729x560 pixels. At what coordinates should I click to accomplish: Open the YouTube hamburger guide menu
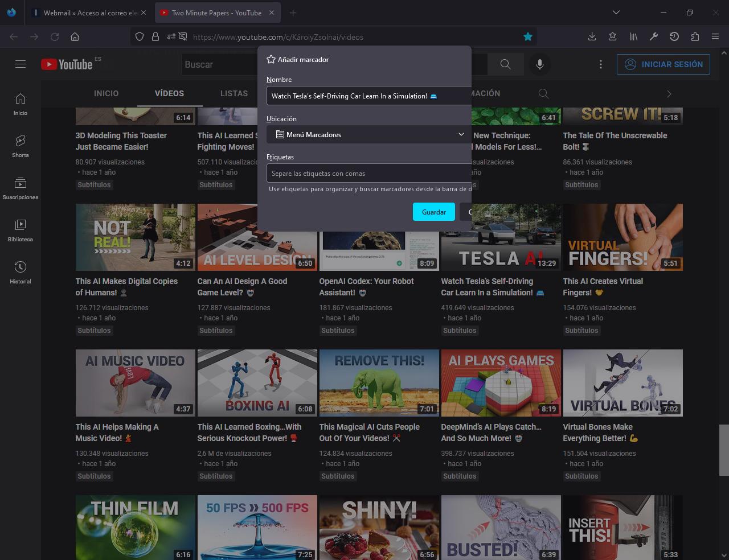coord(21,64)
